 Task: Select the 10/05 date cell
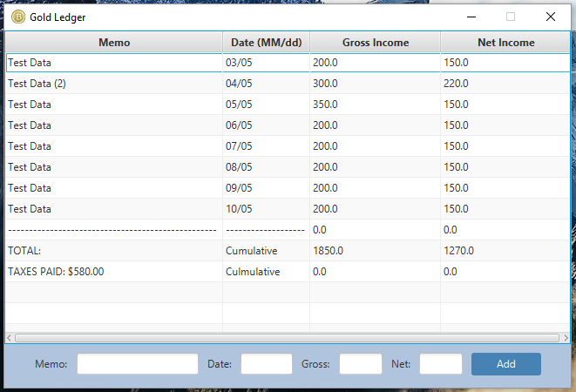266,209
